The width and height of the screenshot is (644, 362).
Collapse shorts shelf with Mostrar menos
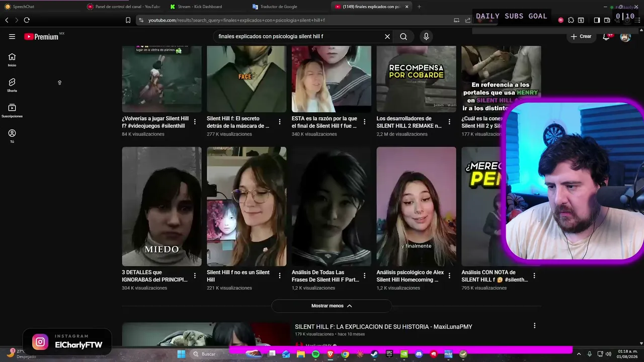tap(332, 306)
